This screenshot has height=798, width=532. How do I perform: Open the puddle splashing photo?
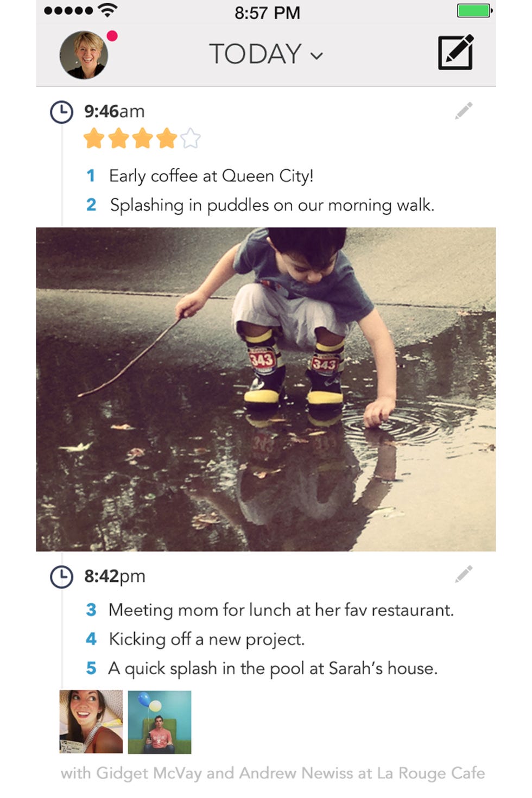pos(266,389)
